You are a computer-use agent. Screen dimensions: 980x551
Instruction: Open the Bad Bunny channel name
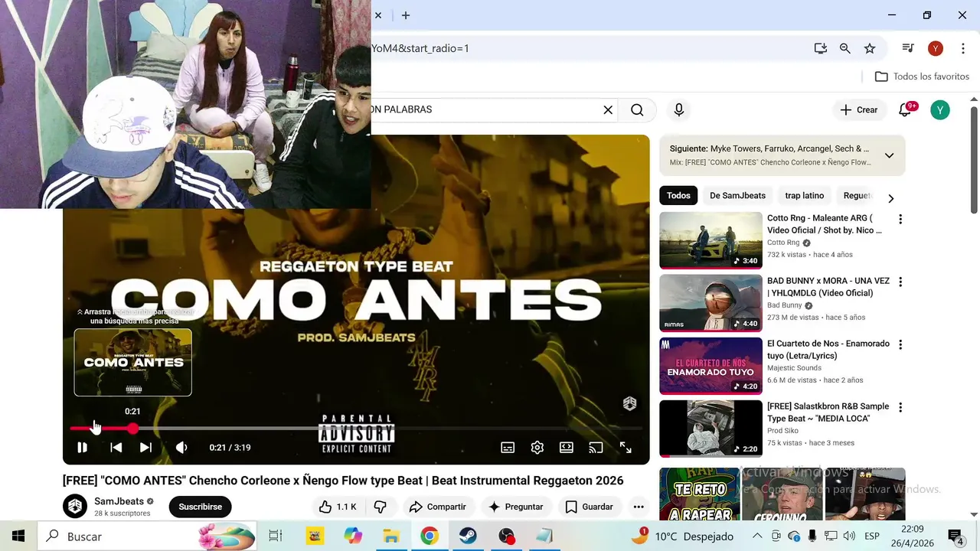[x=784, y=305]
